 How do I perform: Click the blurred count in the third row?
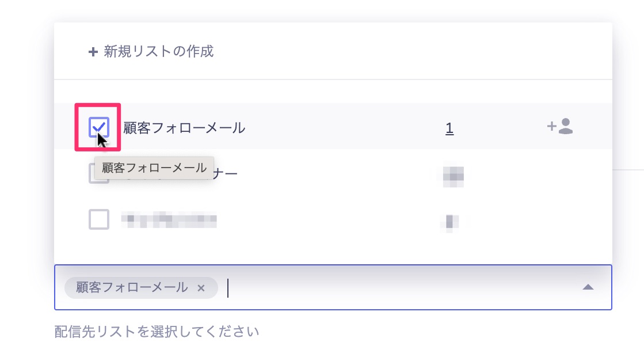449,222
